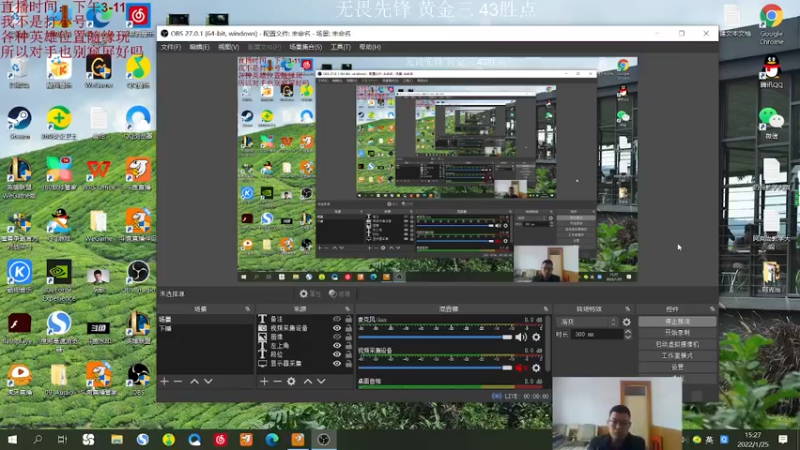
Task: Remove selected source with minus icon
Action: pyautogui.click(x=277, y=381)
